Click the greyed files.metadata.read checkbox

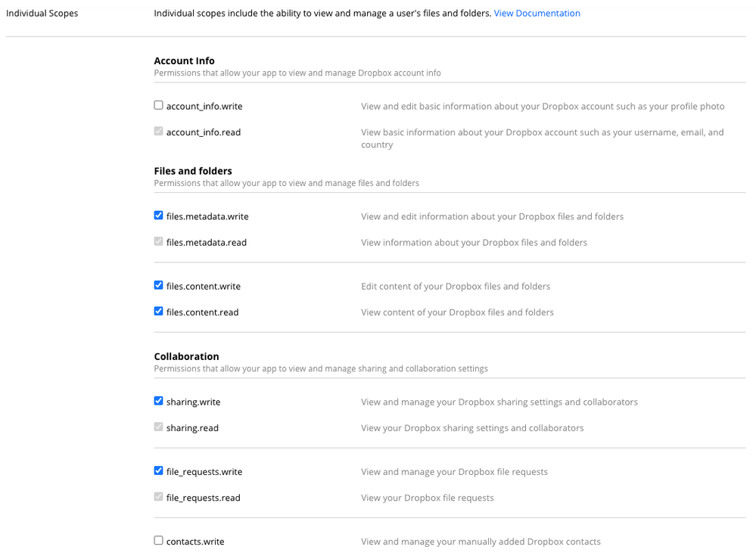(x=158, y=242)
